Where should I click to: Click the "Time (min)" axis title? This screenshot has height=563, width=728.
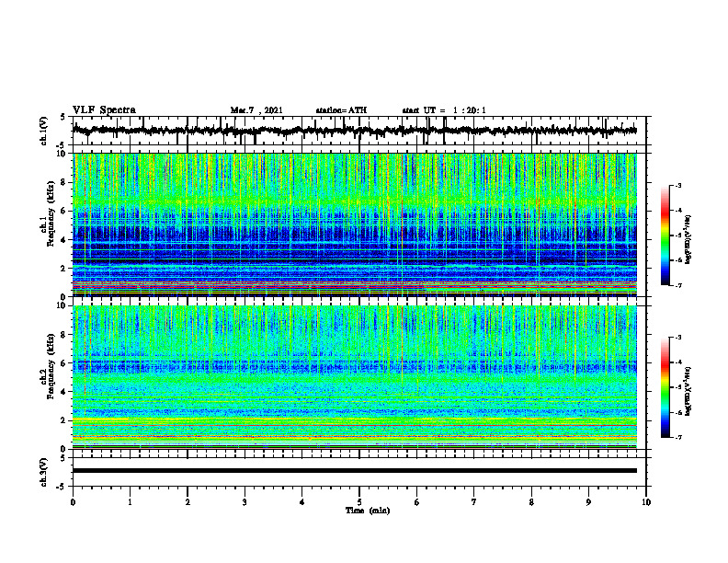(368, 511)
